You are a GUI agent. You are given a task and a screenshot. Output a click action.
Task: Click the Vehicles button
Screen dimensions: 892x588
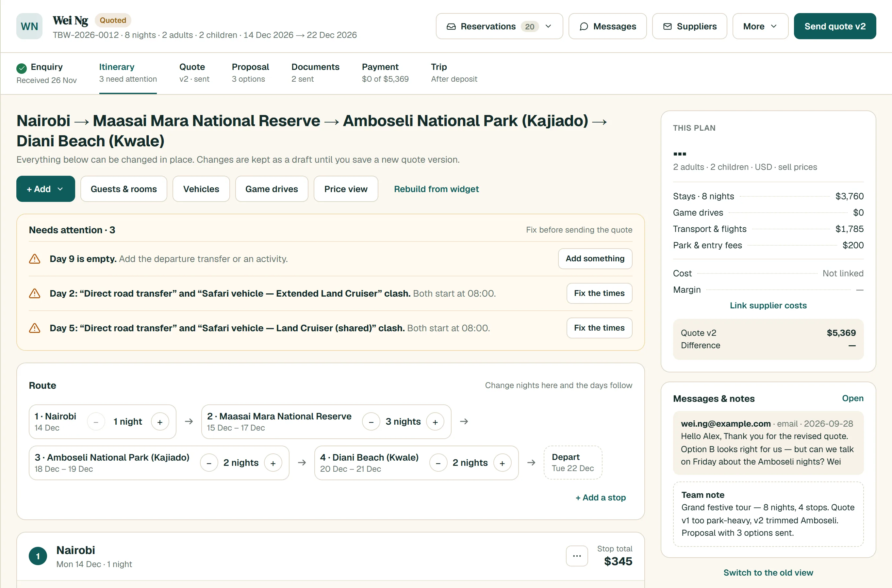tap(201, 189)
